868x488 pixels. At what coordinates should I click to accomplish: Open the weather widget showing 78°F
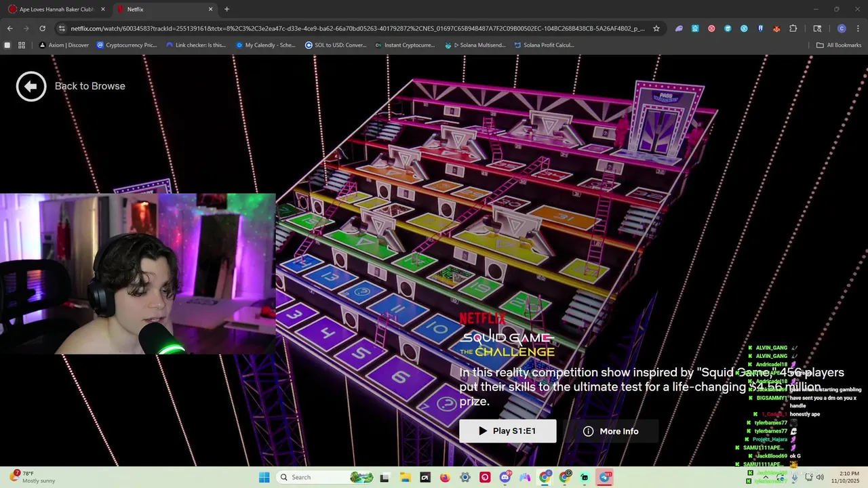click(x=32, y=477)
